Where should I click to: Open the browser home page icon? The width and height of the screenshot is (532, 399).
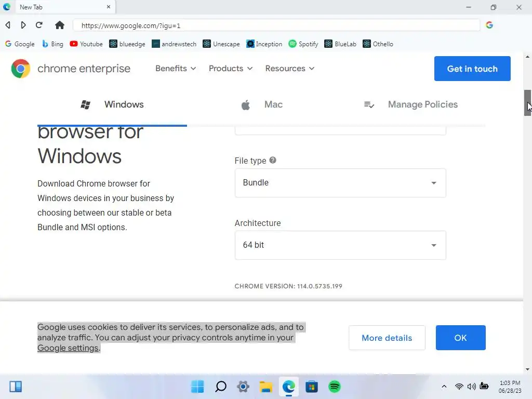(x=60, y=25)
